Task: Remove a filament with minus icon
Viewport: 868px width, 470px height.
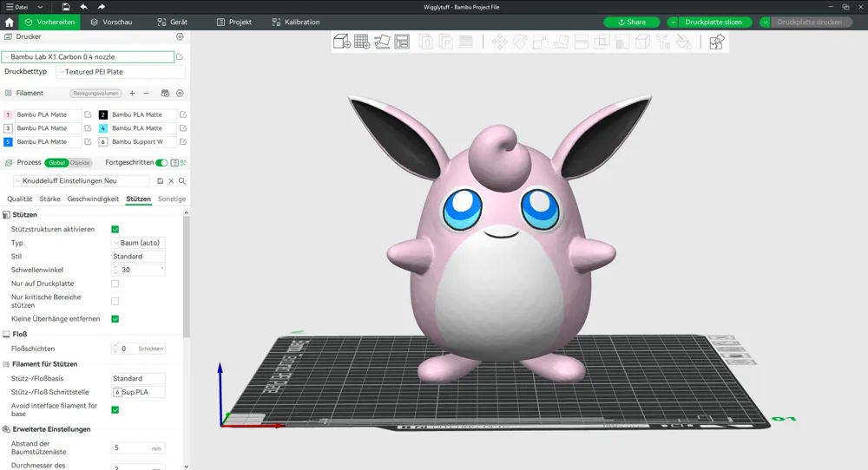Action: [x=146, y=94]
